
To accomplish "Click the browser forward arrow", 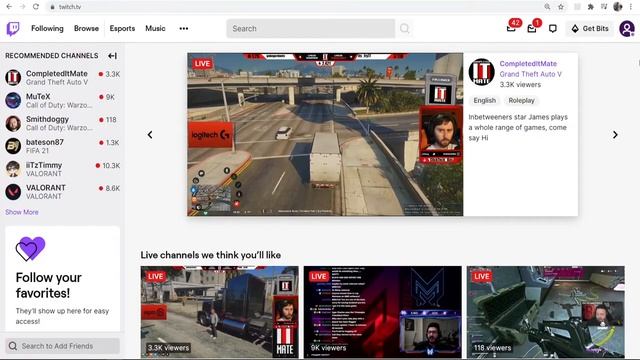I will (x=22, y=7).
